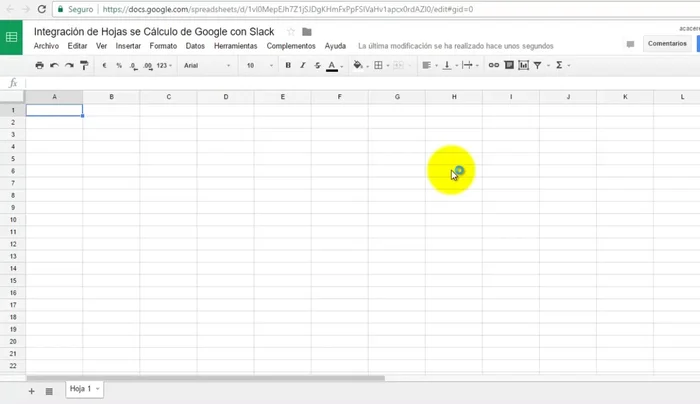Toggle italic formatting
Viewport: 700px width, 404px height.
302,65
